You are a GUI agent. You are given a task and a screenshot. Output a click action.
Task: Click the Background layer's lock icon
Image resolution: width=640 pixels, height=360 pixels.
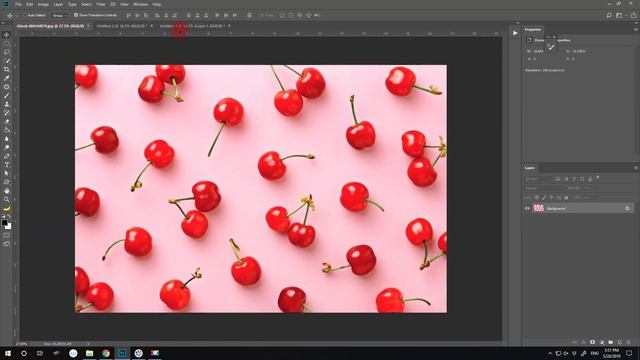click(627, 208)
